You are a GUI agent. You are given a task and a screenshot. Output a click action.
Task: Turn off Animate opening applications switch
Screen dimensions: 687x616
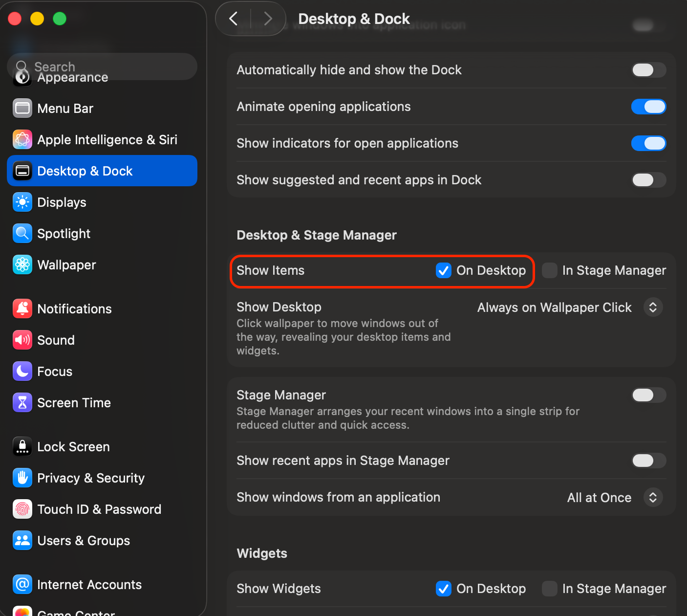(x=648, y=107)
